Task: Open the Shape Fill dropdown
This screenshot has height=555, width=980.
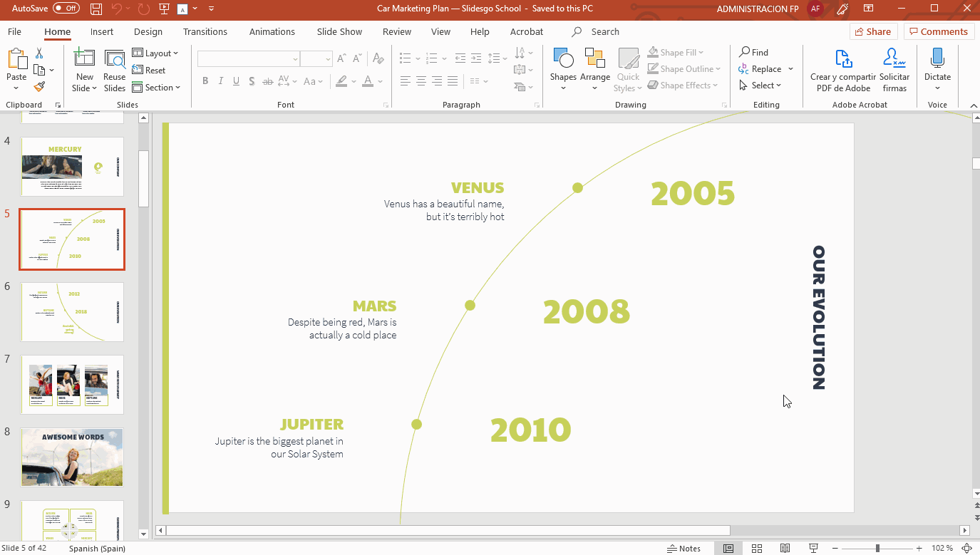Action: [x=675, y=51]
